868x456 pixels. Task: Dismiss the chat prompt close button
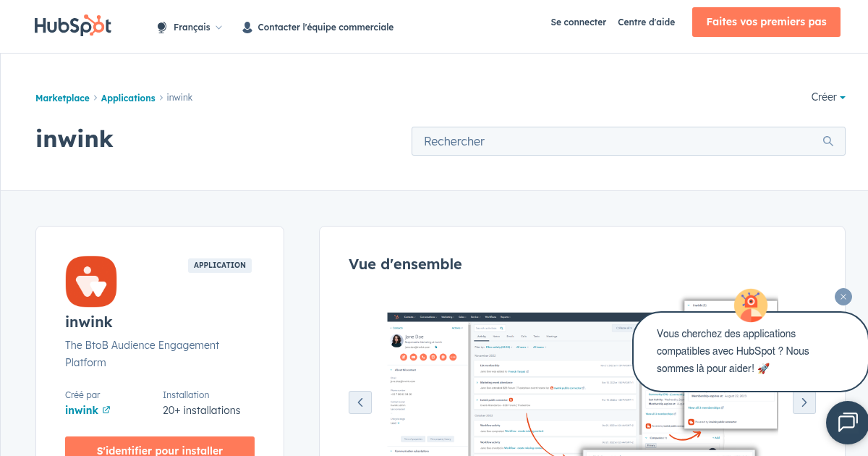[x=843, y=297]
